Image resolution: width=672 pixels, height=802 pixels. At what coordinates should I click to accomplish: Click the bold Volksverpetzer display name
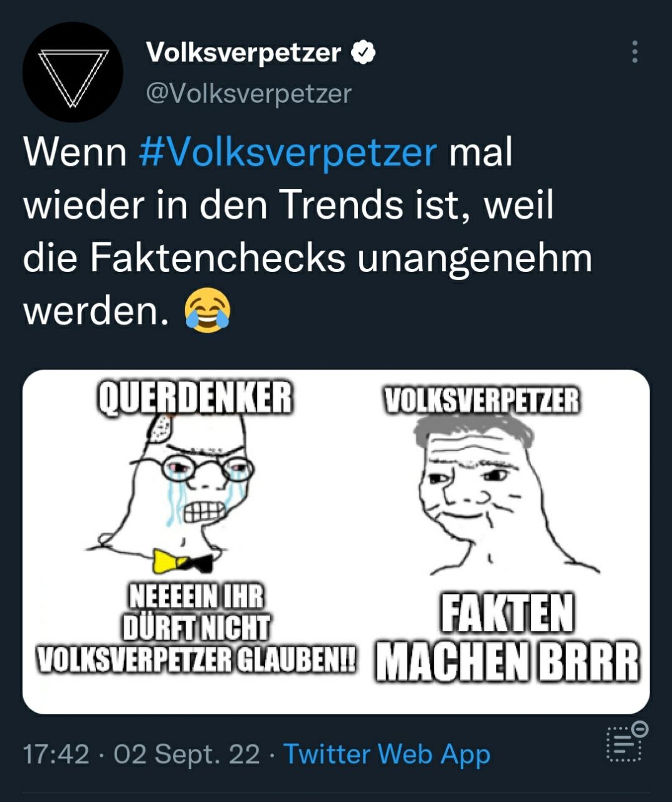click(244, 53)
